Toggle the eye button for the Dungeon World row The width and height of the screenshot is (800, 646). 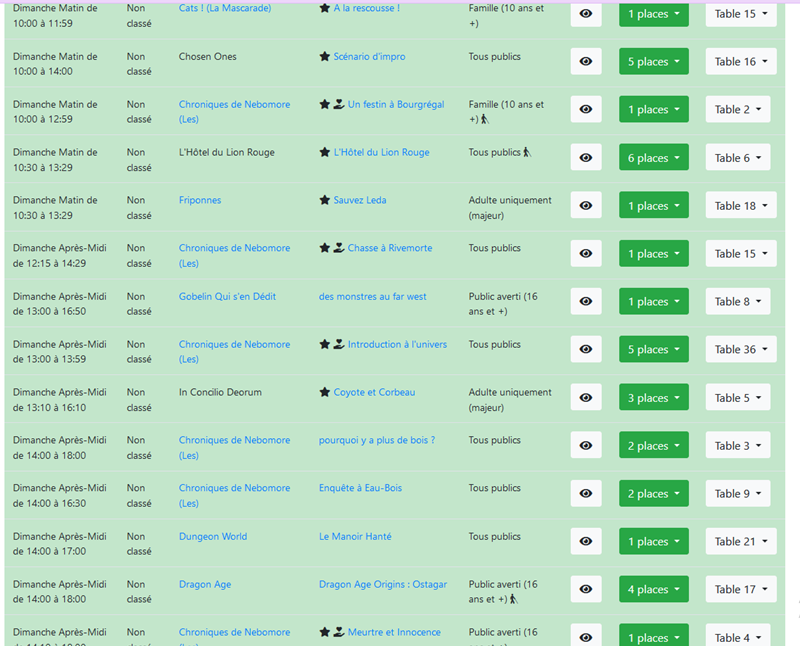[586, 542]
